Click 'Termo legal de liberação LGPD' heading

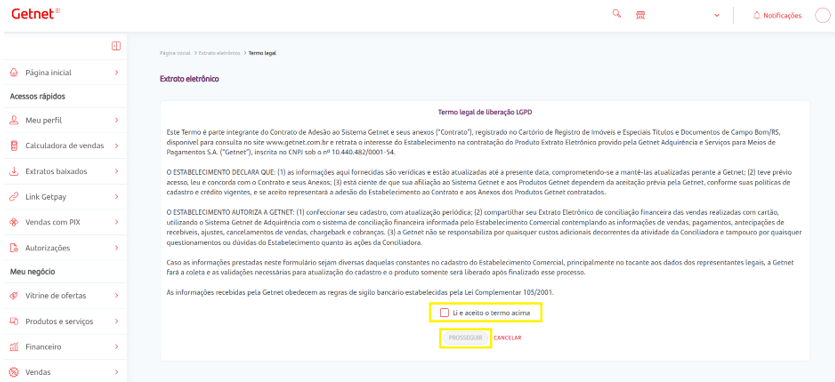(x=485, y=112)
